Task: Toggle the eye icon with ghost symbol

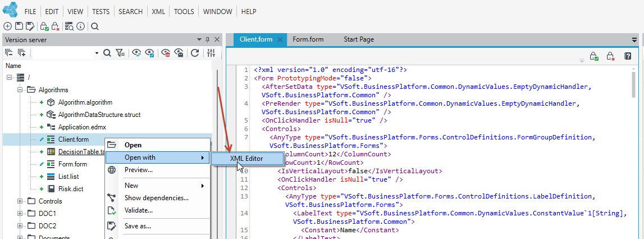Action: (179, 53)
